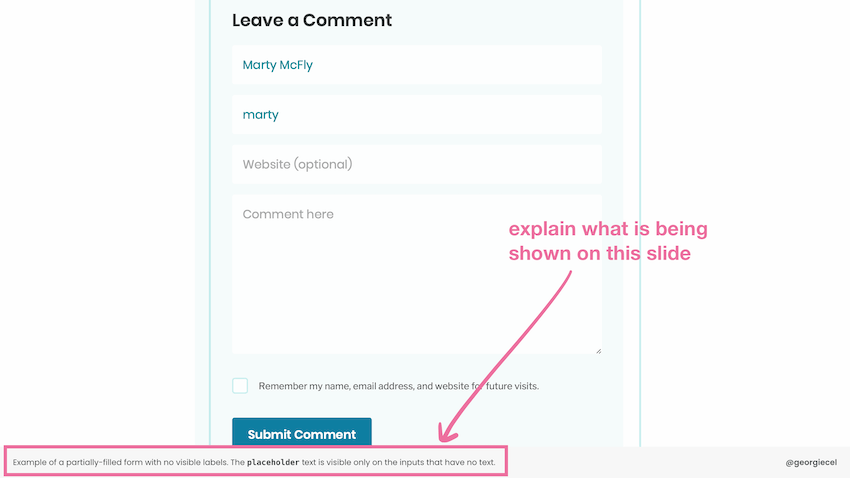The image size is (850, 478).
Task: Click the textarea resize handle icon
Action: pyautogui.click(x=598, y=351)
